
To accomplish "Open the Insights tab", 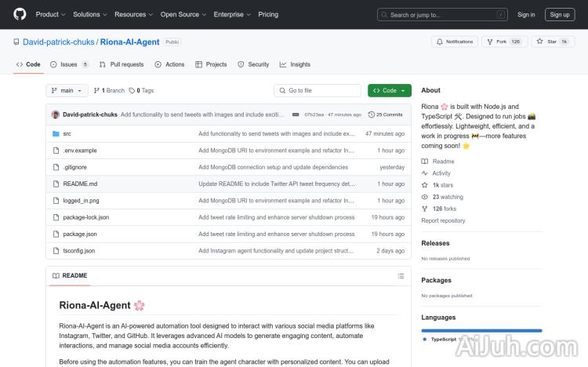I will pos(295,64).
